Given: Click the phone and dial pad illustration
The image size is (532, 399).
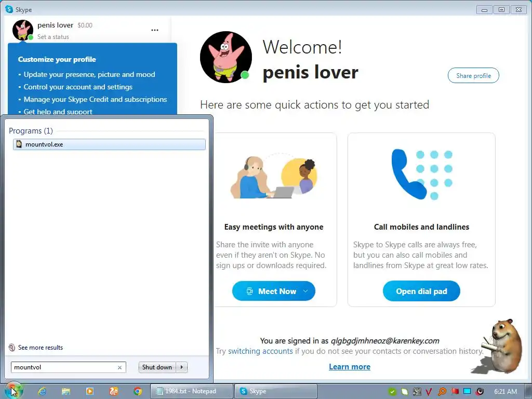Looking at the screenshot, I should pos(422,175).
